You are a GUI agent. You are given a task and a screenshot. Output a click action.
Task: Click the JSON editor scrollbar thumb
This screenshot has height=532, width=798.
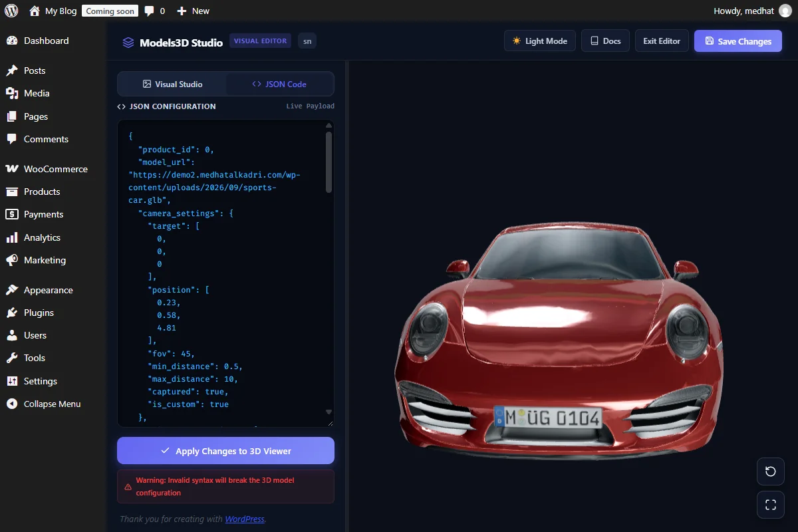pos(329,162)
